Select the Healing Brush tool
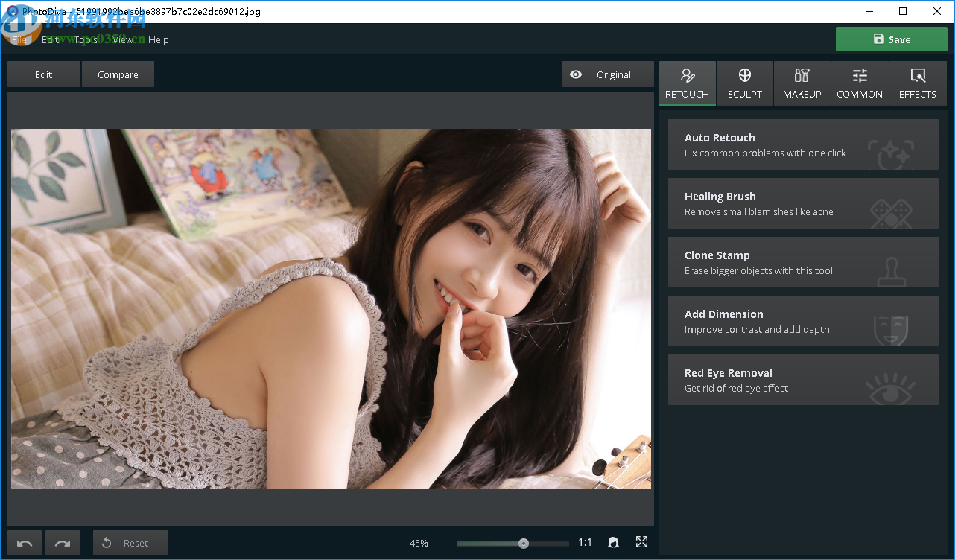Viewport: 955px width, 560px height. tap(803, 203)
